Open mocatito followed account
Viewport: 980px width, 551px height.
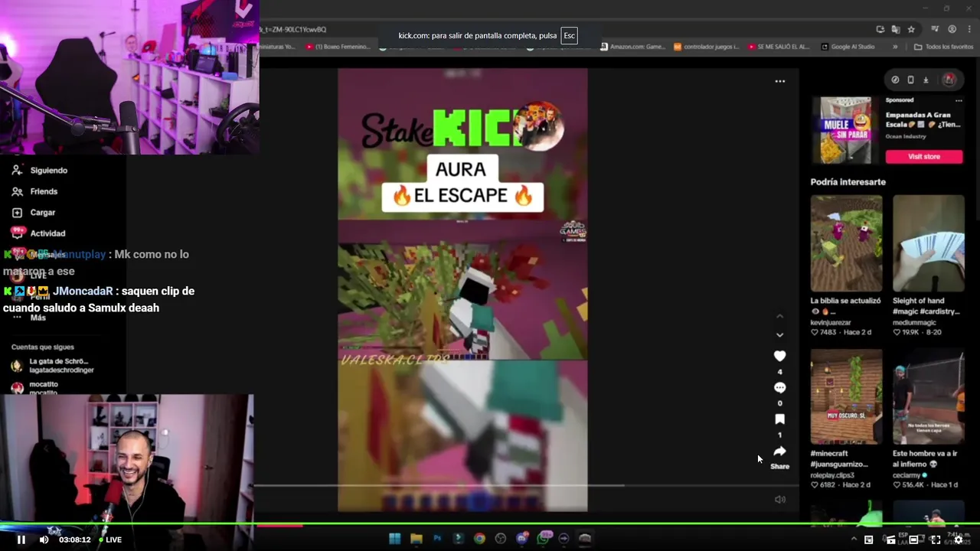coord(36,388)
